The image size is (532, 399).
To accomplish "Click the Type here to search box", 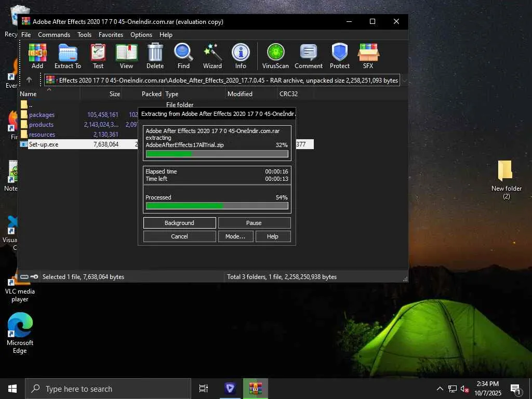I will coord(108,389).
